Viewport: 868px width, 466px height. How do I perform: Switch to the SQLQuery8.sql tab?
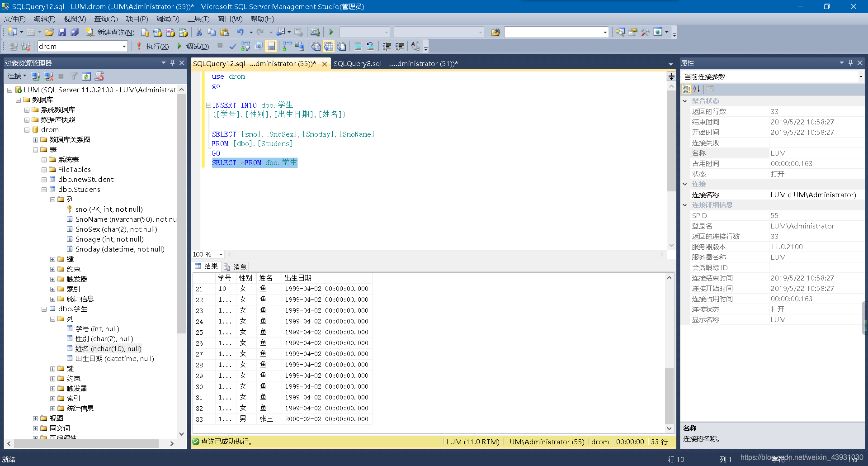click(x=396, y=64)
